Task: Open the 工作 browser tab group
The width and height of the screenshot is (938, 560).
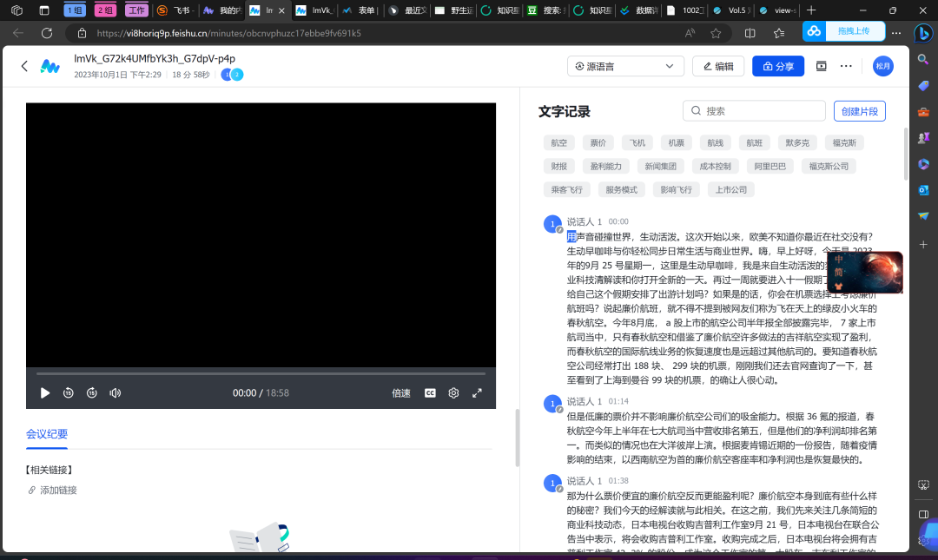Action: [136, 10]
